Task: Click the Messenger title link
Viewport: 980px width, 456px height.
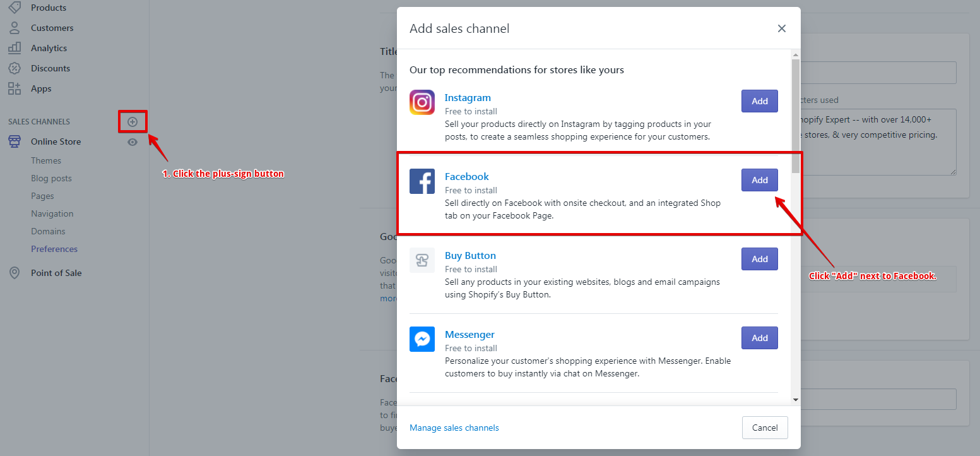Action: tap(469, 334)
